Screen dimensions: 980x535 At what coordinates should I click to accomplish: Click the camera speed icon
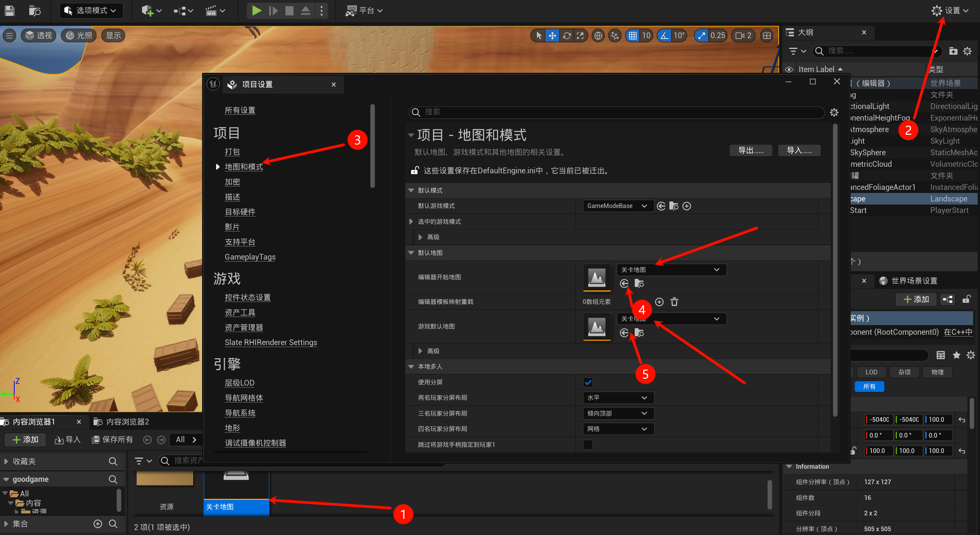pyautogui.click(x=739, y=36)
